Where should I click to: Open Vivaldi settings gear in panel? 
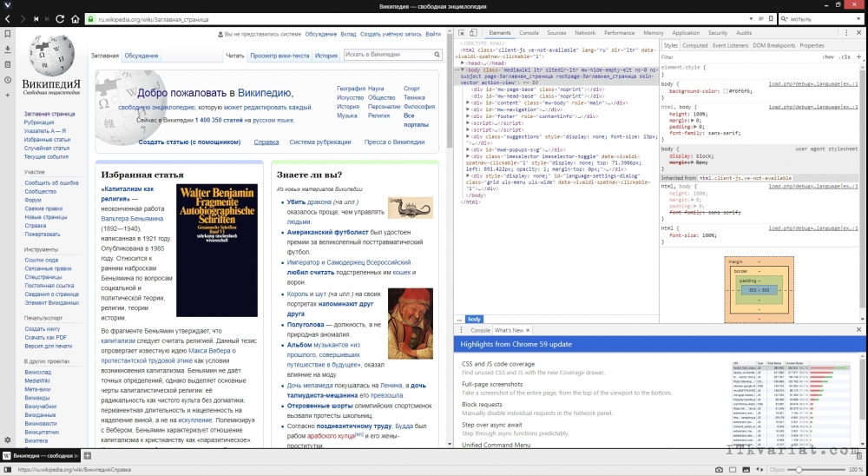click(x=7, y=440)
